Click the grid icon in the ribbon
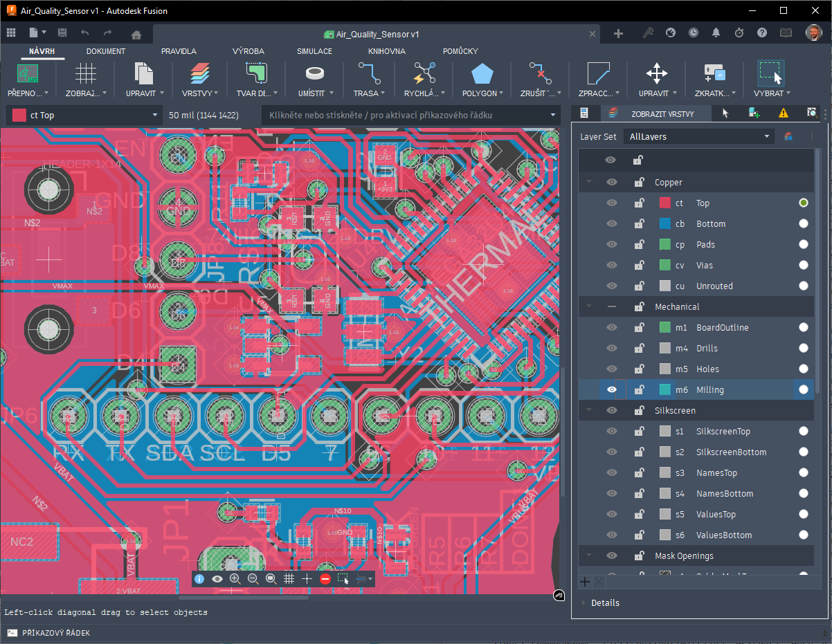Screen dimensions: 832x644 [x=86, y=73]
